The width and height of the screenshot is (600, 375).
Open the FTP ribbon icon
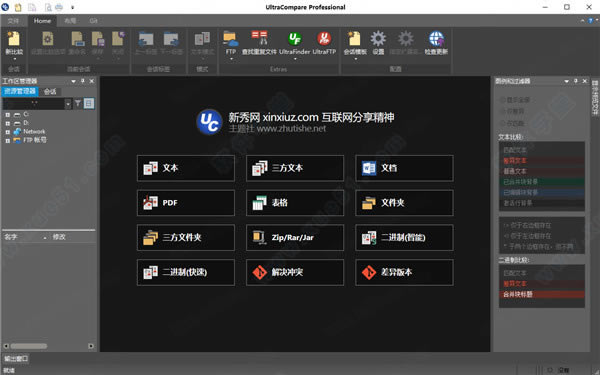[230, 39]
